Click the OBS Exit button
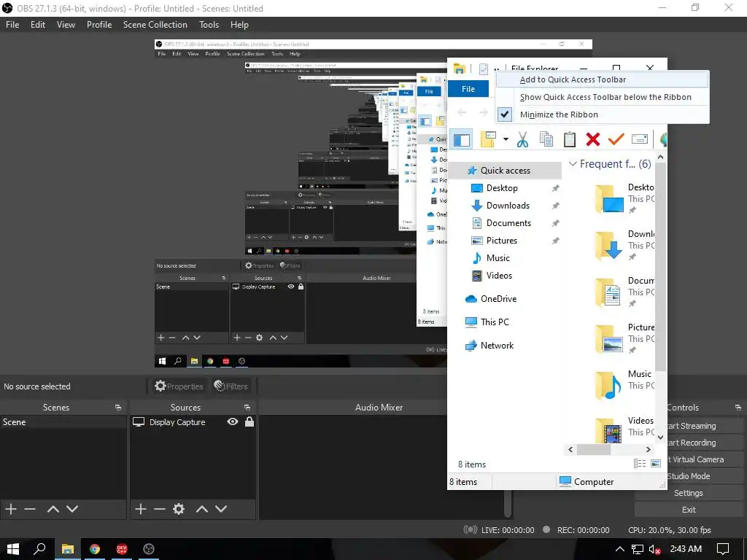This screenshot has height=560, width=747. click(x=688, y=510)
